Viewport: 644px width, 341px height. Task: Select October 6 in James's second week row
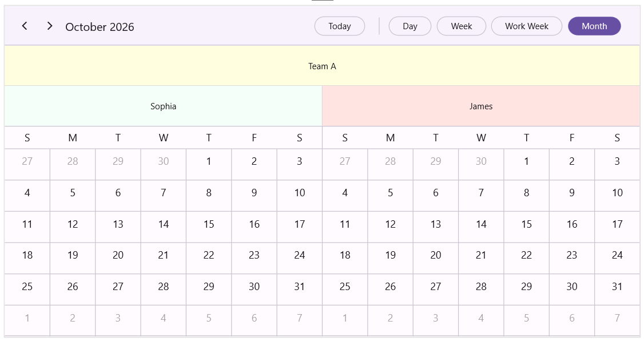point(436,196)
